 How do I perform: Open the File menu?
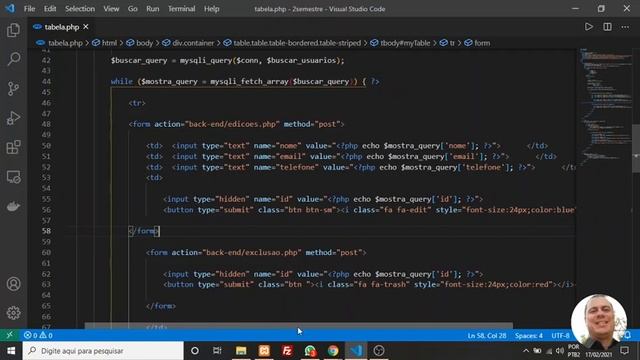pyautogui.click(x=29, y=9)
